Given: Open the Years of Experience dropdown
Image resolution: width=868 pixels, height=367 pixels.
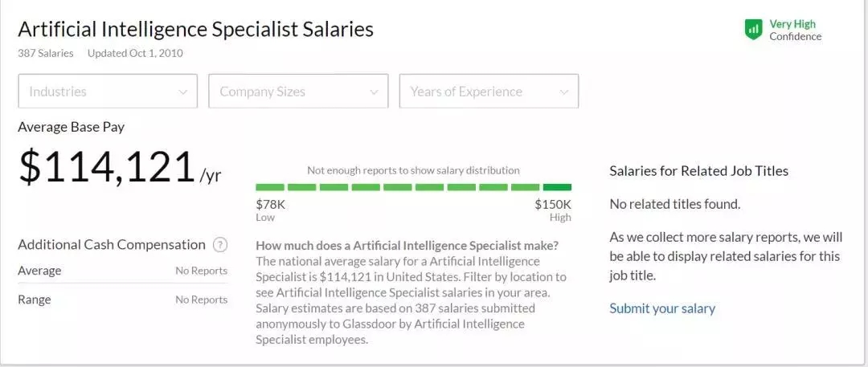Looking at the screenshot, I should [x=489, y=92].
